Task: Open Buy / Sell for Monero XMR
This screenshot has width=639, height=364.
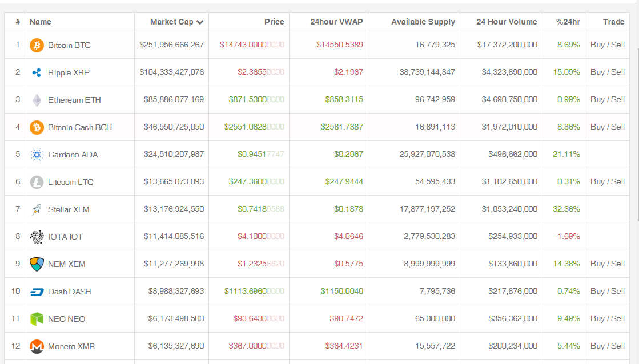Action: click(x=607, y=346)
